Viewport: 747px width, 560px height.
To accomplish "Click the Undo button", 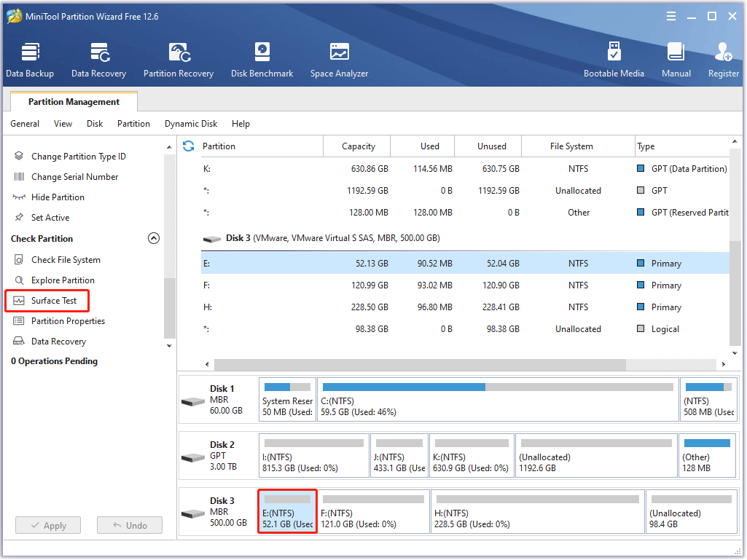I will [130, 526].
